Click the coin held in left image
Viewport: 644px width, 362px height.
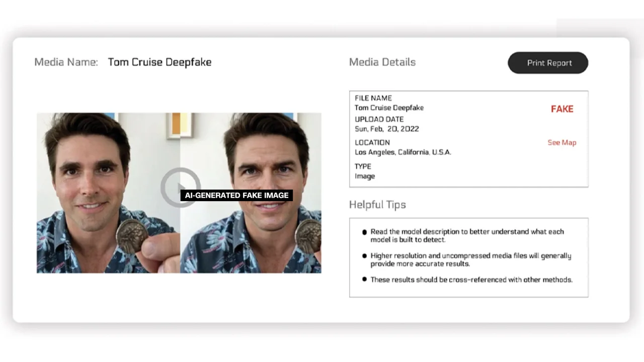pyautogui.click(x=132, y=235)
